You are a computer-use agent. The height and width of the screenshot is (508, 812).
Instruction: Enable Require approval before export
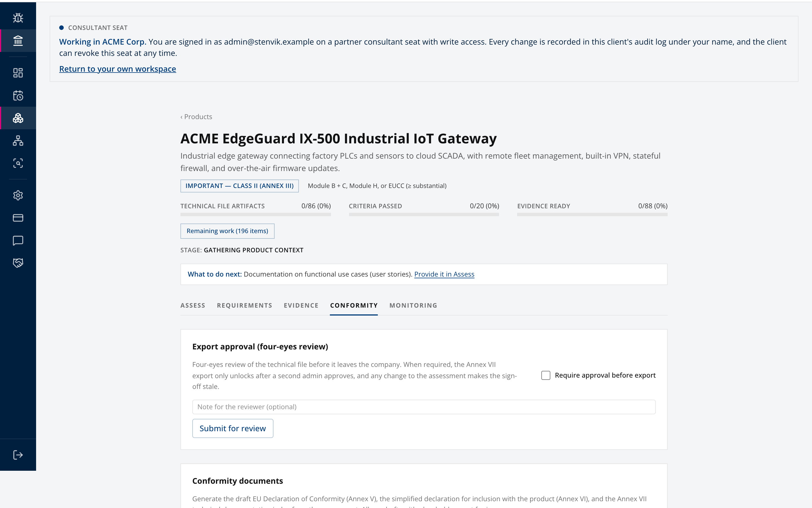(x=546, y=375)
